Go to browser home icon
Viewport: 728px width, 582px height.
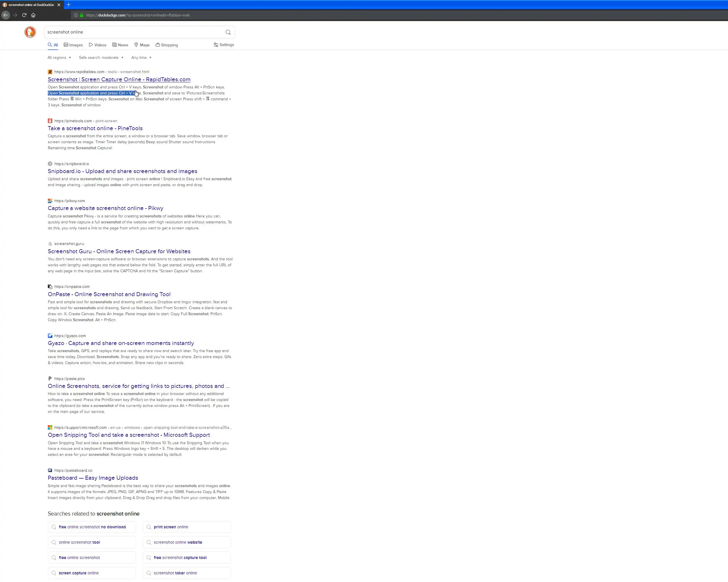tap(33, 15)
